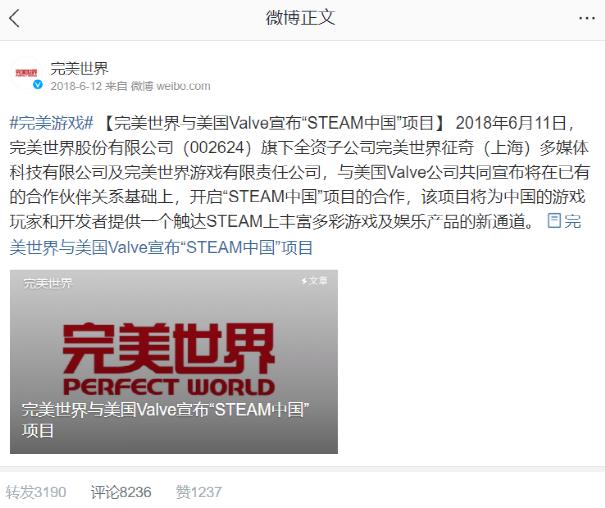Like the post via 赞1237
The width and height of the screenshot is (605, 508).
[199, 492]
